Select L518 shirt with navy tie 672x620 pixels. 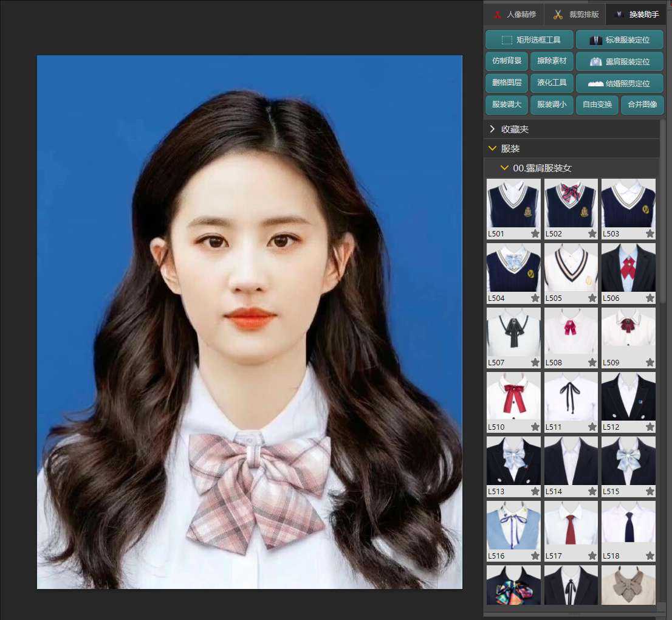point(628,525)
